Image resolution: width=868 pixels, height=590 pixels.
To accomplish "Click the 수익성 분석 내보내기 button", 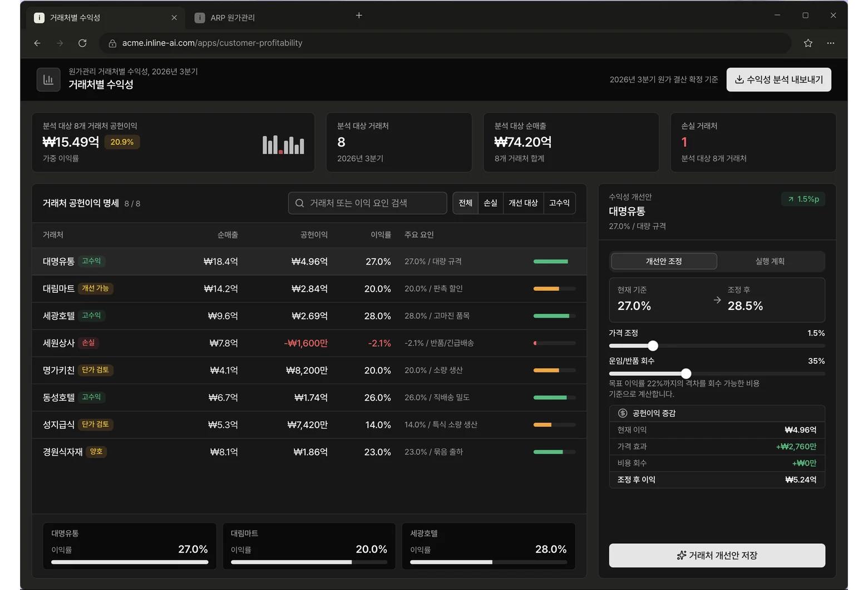I will (x=778, y=80).
